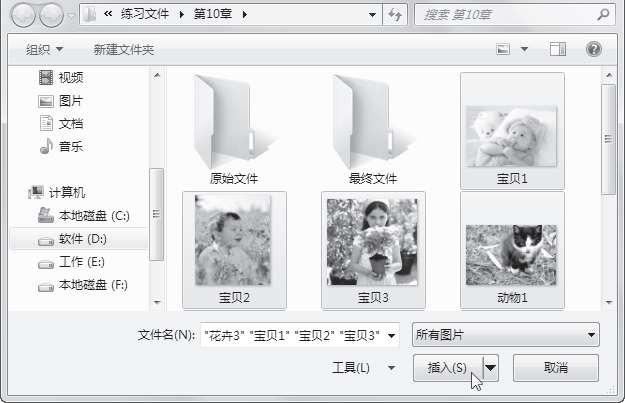Select the 宝贝1 image thumbnail
Viewport: 625px width, 403px height.
click(x=512, y=131)
